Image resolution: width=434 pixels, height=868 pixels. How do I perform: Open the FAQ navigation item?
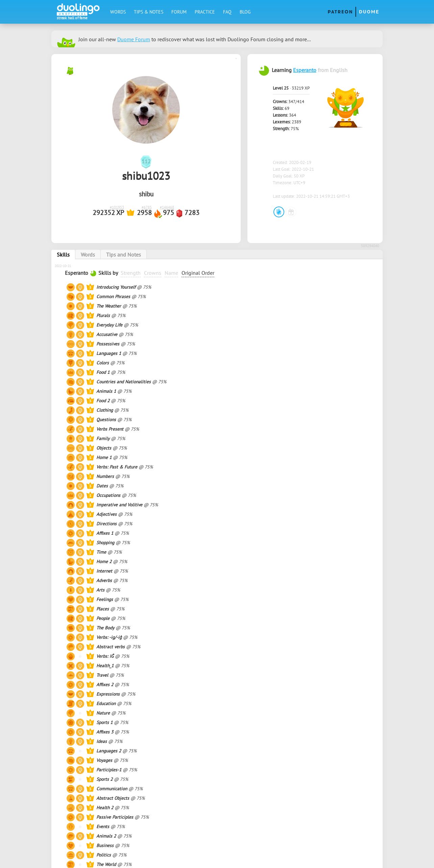coord(227,12)
